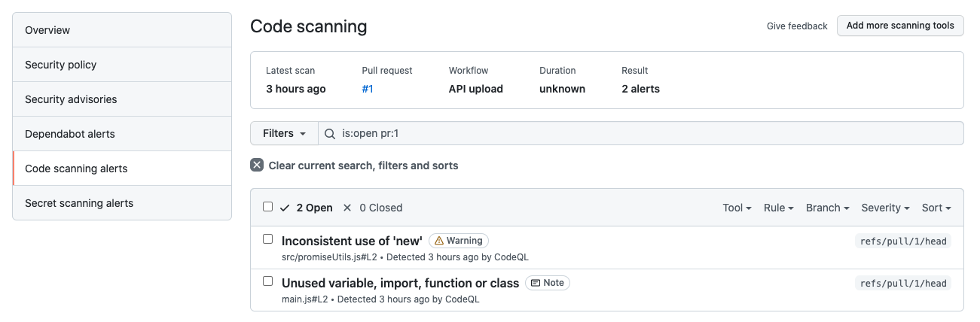Click the note icon in the Note badge
Screen dimensions: 980x322
(536, 283)
